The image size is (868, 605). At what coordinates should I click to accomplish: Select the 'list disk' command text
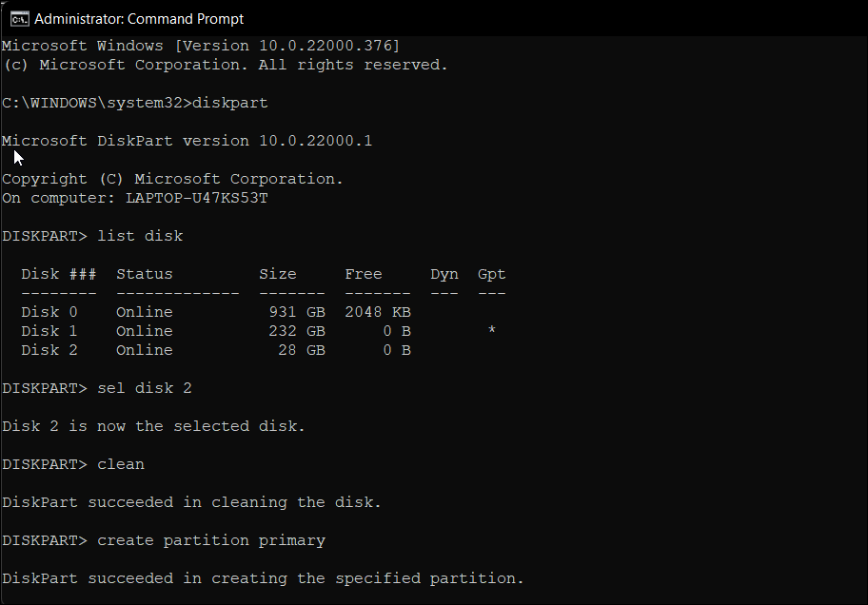(143, 235)
